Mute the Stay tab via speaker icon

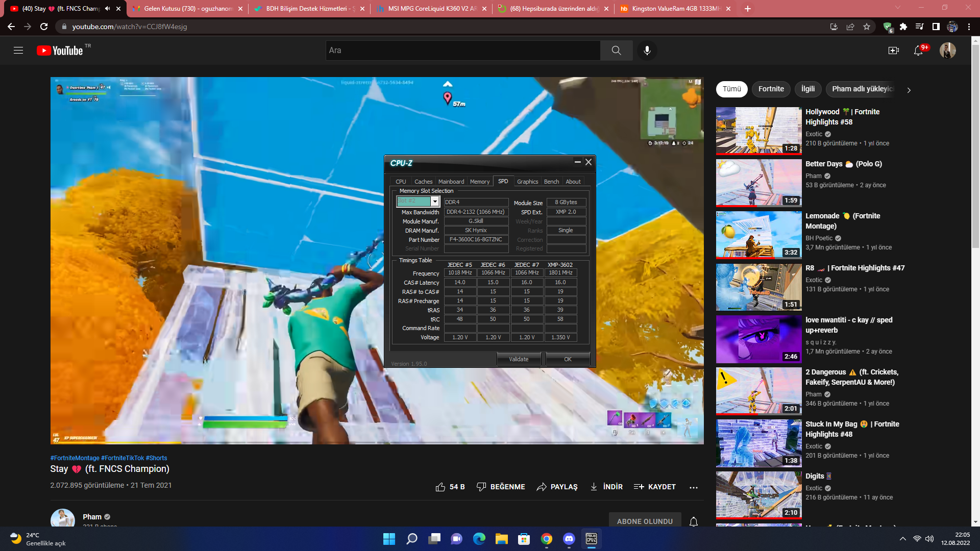(107, 9)
